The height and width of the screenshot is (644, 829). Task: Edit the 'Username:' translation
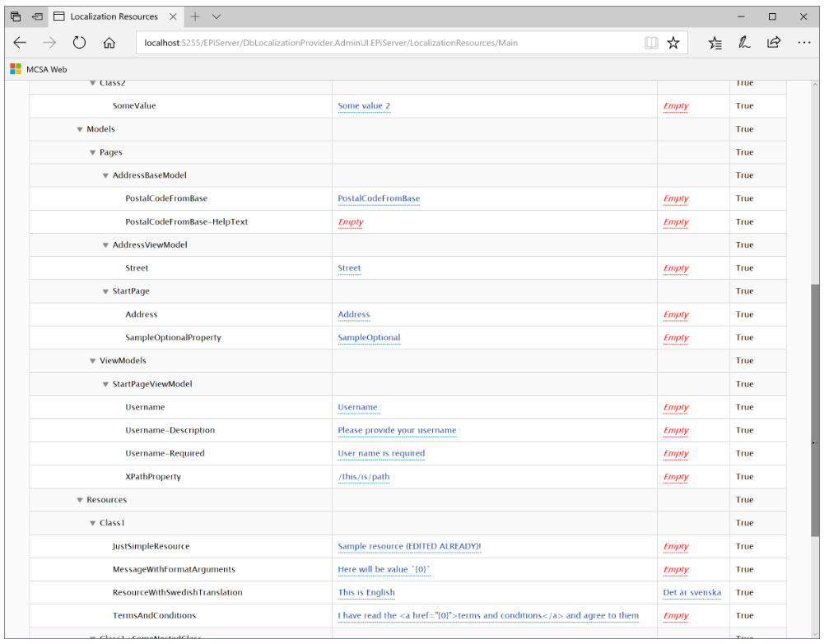click(358, 407)
